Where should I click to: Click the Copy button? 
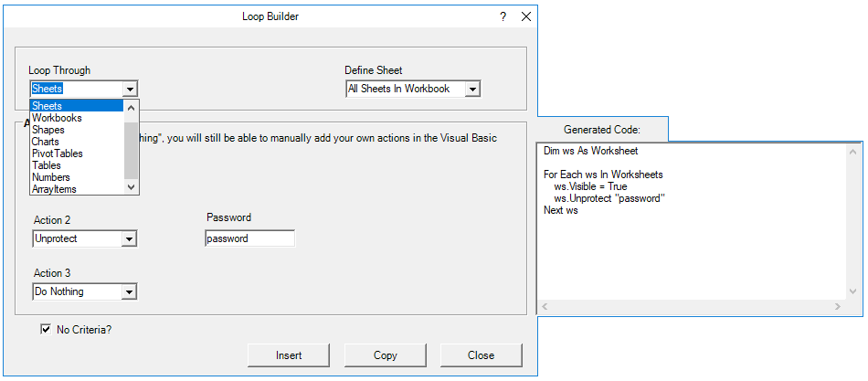(386, 355)
